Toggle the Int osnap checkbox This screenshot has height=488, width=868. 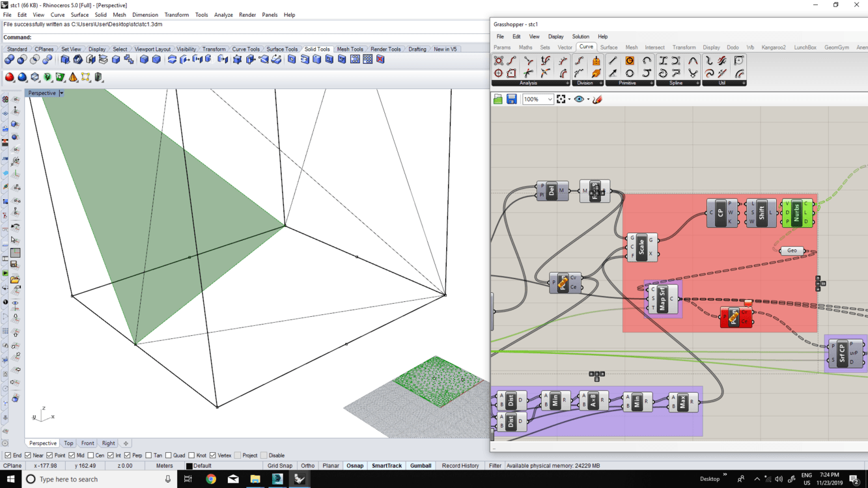tap(111, 455)
